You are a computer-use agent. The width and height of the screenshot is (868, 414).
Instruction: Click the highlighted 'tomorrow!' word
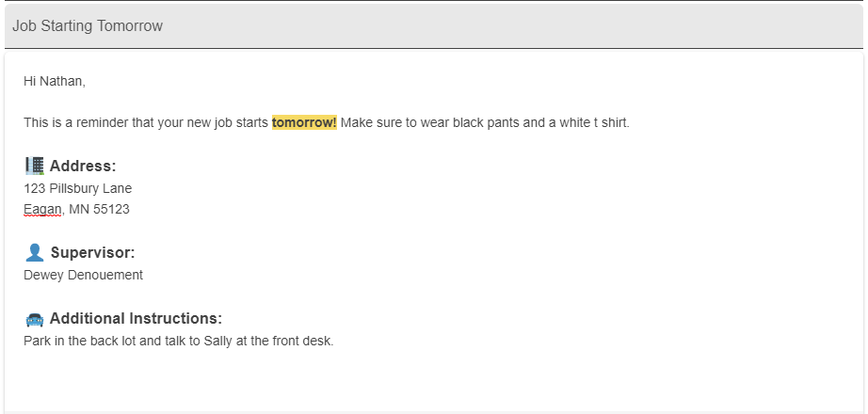(304, 123)
